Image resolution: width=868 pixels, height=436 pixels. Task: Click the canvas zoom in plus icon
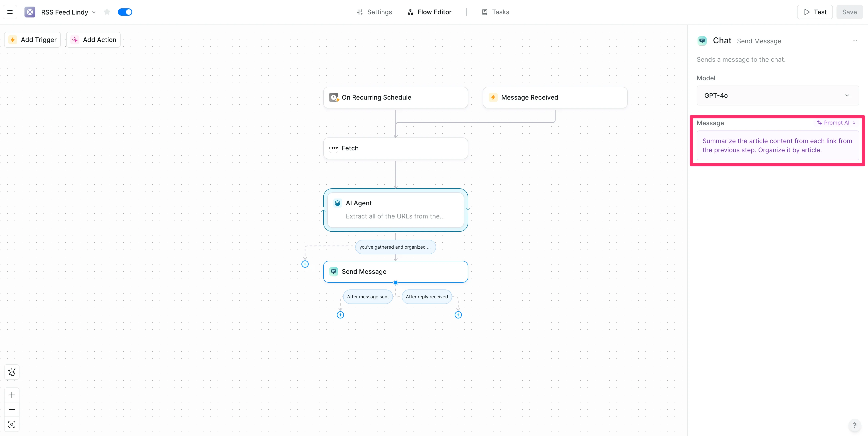pyautogui.click(x=12, y=395)
